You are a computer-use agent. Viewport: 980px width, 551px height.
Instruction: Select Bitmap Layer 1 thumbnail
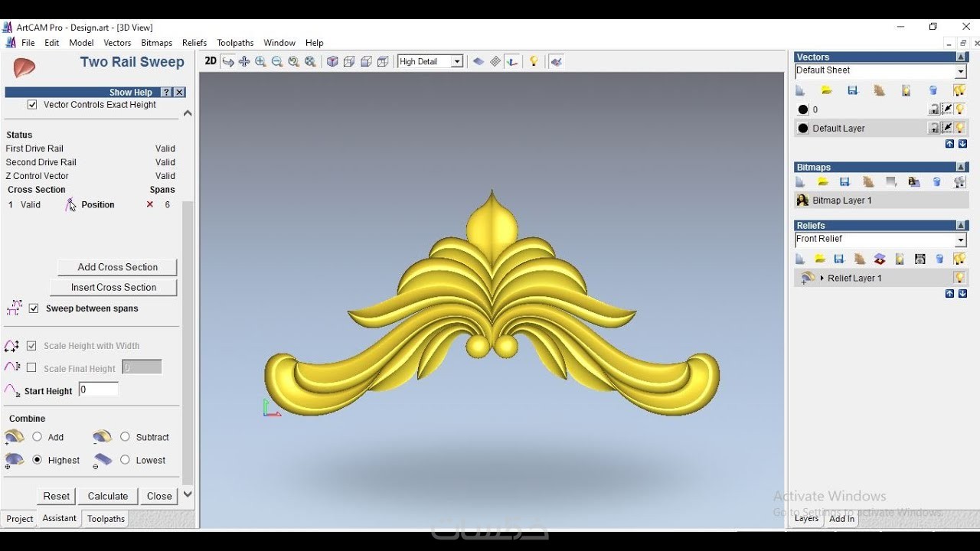click(802, 201)
